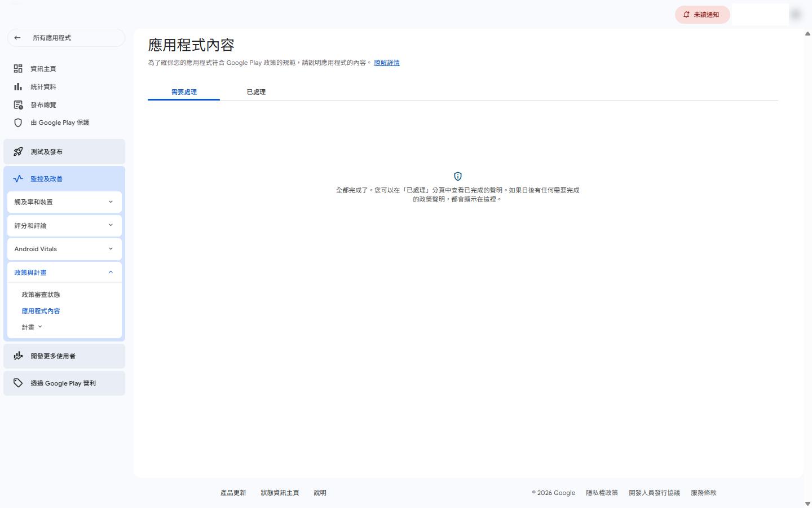This screenshot has width=812, height=508.
Task: Open the 產品更新 footer link
Action: 233,493
